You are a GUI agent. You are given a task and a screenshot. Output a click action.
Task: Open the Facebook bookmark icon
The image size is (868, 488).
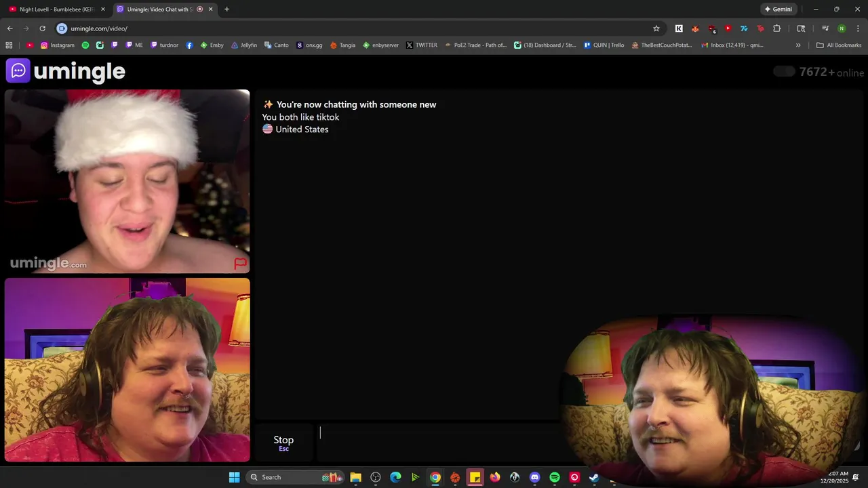click(x=189, y=45)
